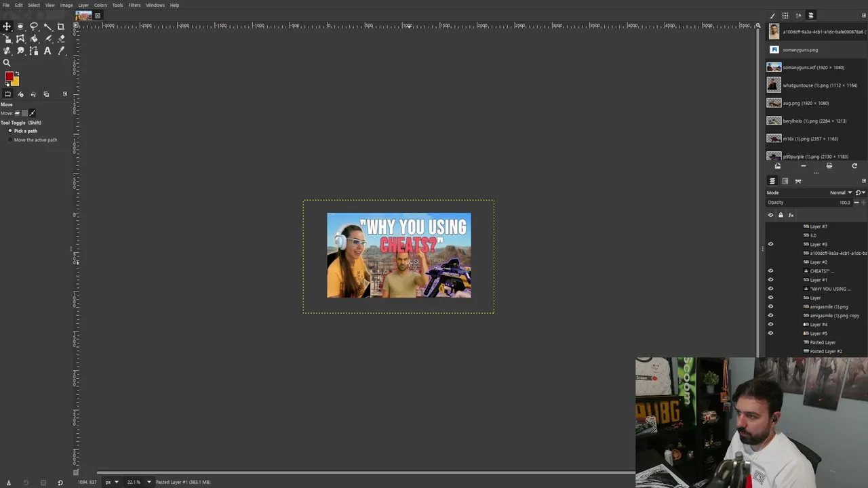Select the Text tool
868x488 pixels.
click(x=47, y=51)
